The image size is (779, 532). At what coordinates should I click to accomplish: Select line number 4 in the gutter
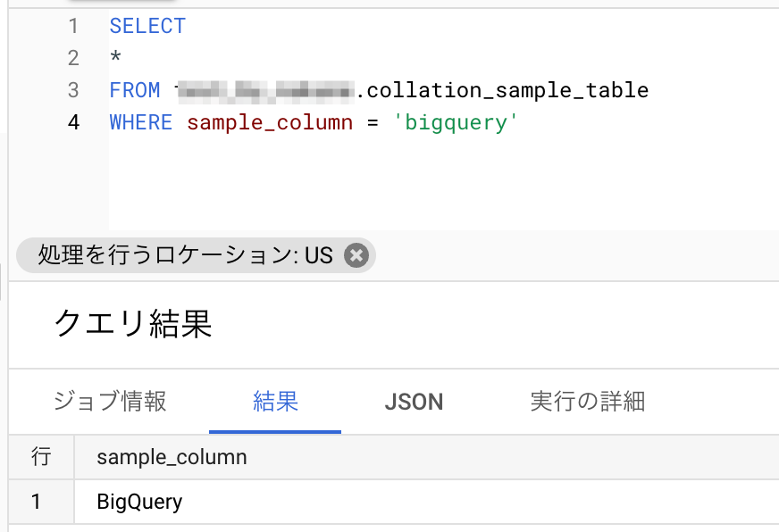point(73,122)
